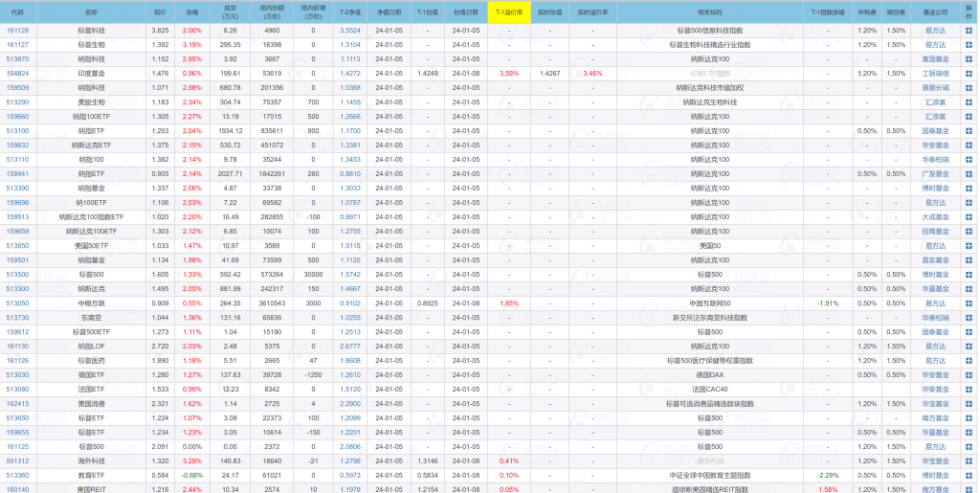This screenshot has height=493, width=980.
Task: Open fund code link 161127
Action: click(17, 45)
